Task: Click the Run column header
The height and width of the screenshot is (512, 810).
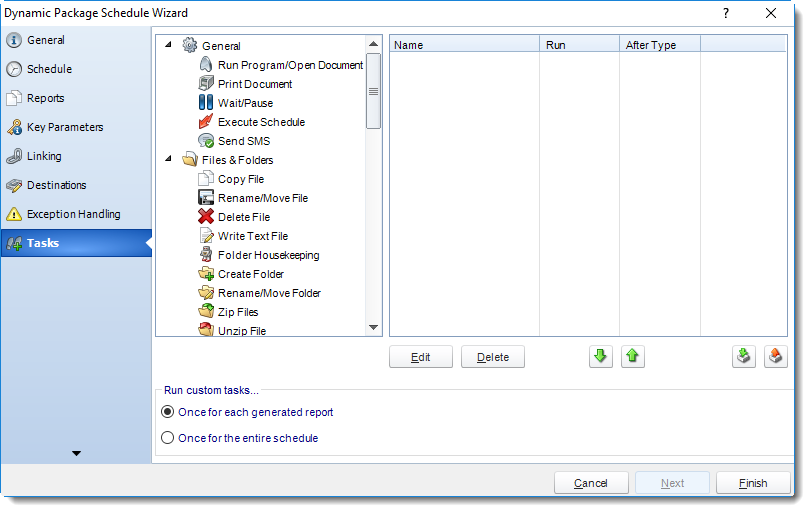Action: pos(580,44)
